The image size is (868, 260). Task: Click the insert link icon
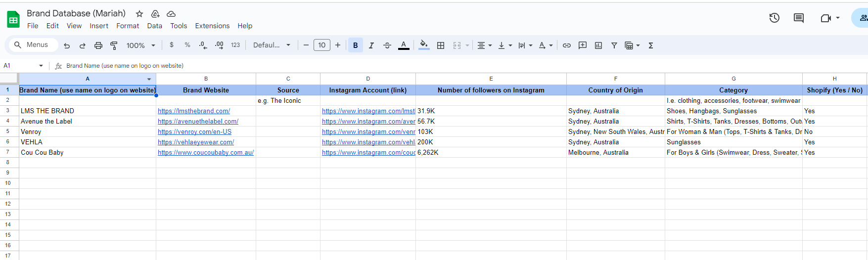tap(567, 45)
